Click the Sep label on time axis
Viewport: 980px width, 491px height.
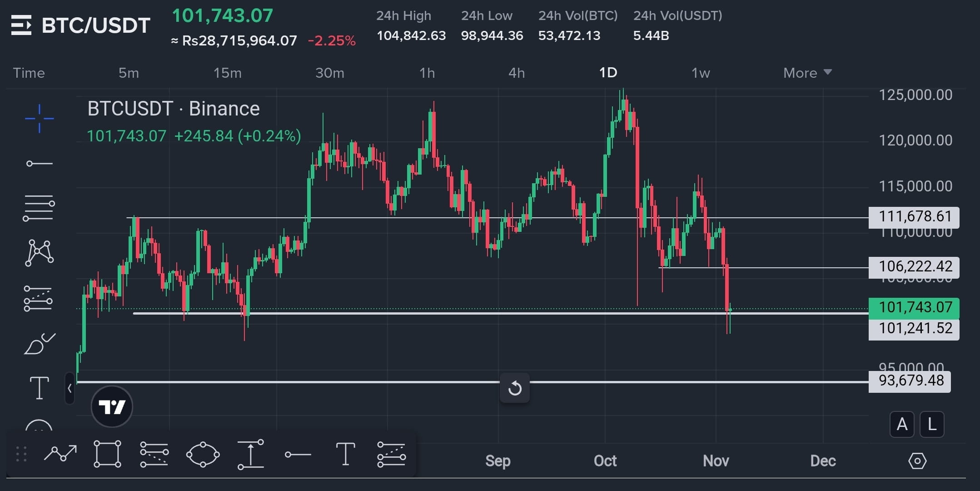[x=498, y=461]
